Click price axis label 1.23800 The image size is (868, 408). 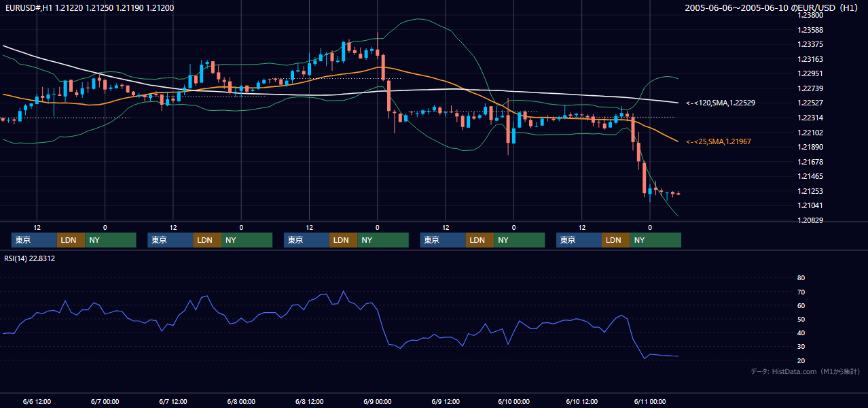click(810, 15)
